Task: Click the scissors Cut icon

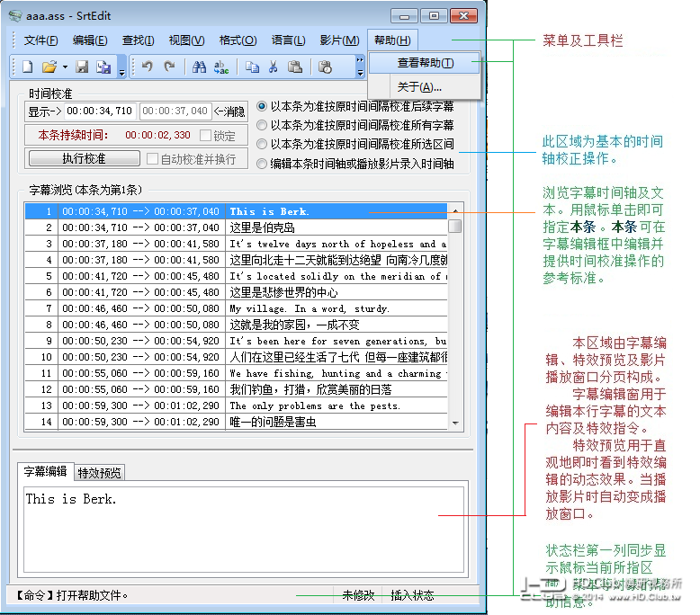Action: (x=274, y=67)
